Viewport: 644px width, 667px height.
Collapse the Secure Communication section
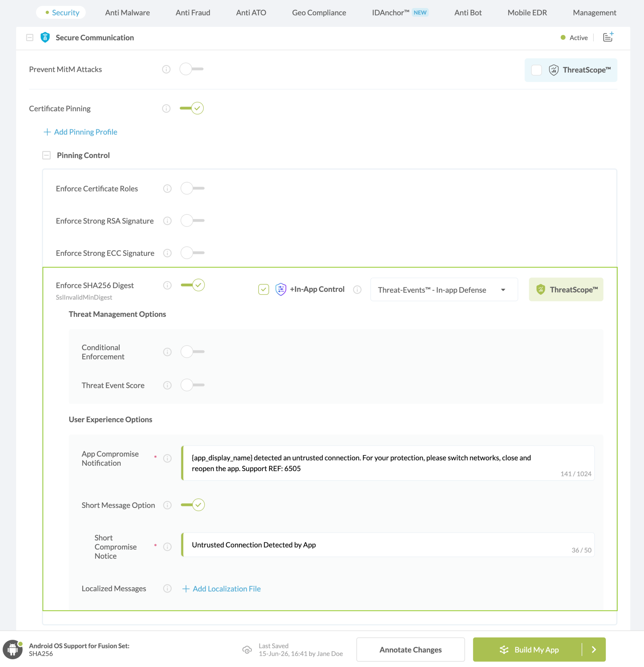(x=30, y=37)
